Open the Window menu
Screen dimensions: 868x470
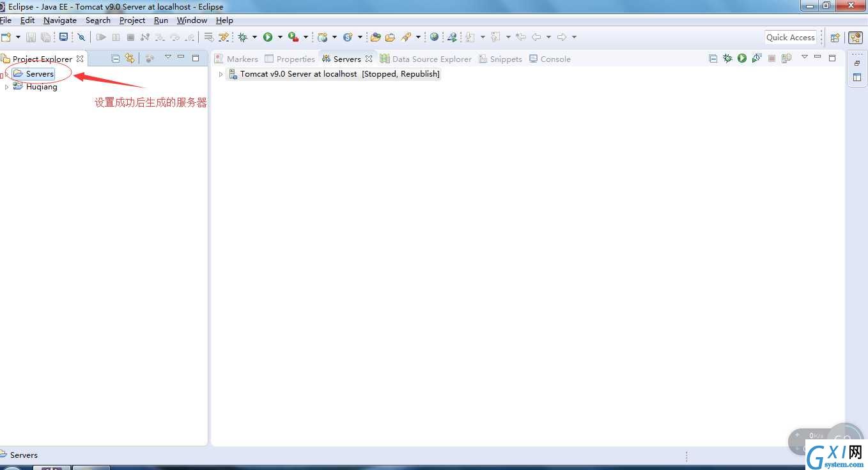tap(192, 20)
